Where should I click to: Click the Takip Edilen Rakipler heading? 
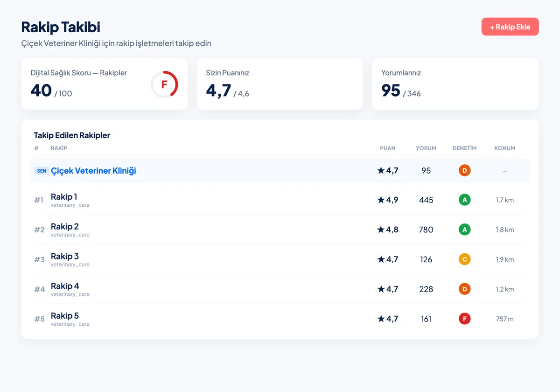[x=72, y=135]
